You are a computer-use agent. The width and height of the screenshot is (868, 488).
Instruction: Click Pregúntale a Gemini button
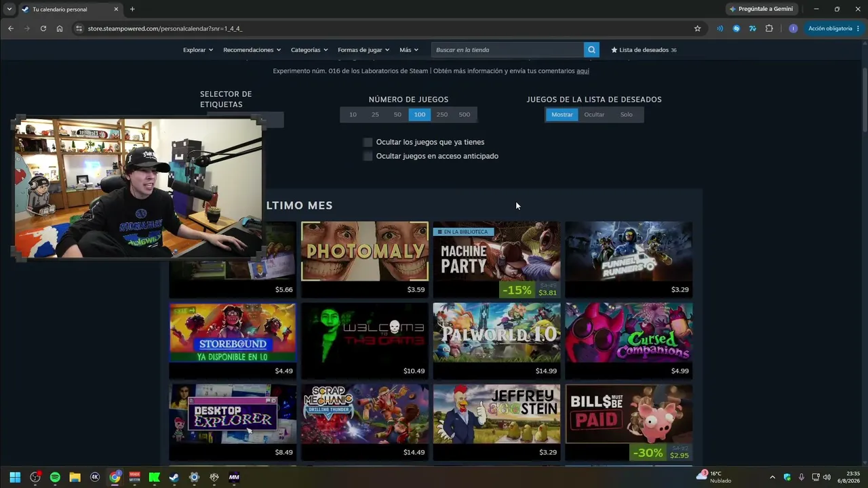[761, 9]
